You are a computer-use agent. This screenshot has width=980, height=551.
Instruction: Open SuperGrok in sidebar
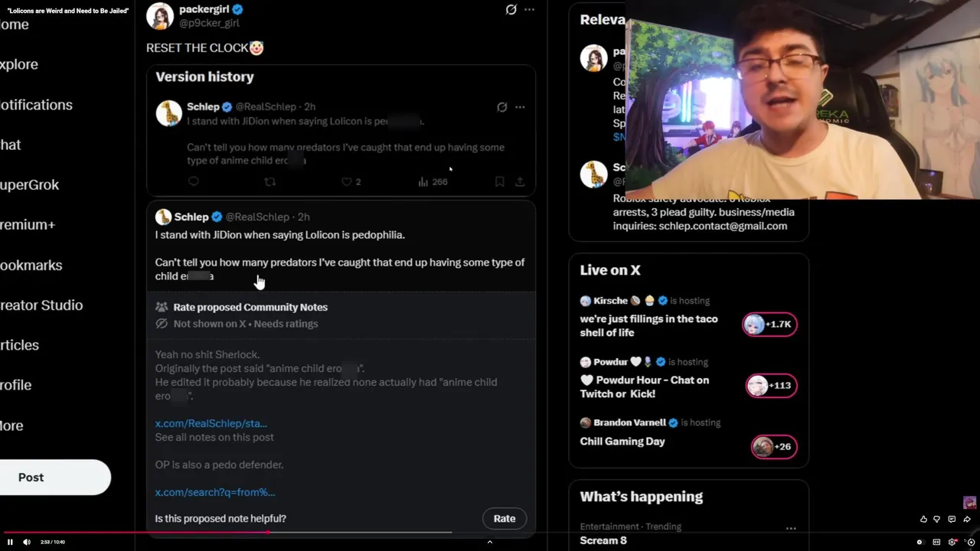pos(29,184)
